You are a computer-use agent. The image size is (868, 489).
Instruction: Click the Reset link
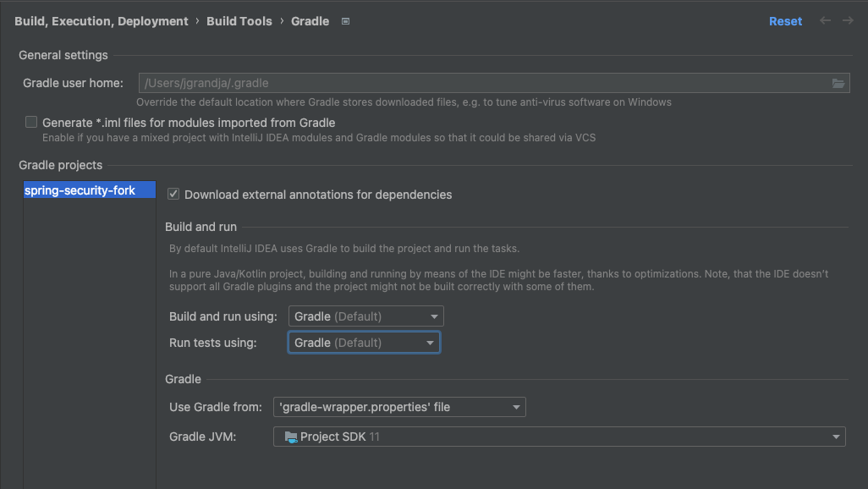click(785, 21)
